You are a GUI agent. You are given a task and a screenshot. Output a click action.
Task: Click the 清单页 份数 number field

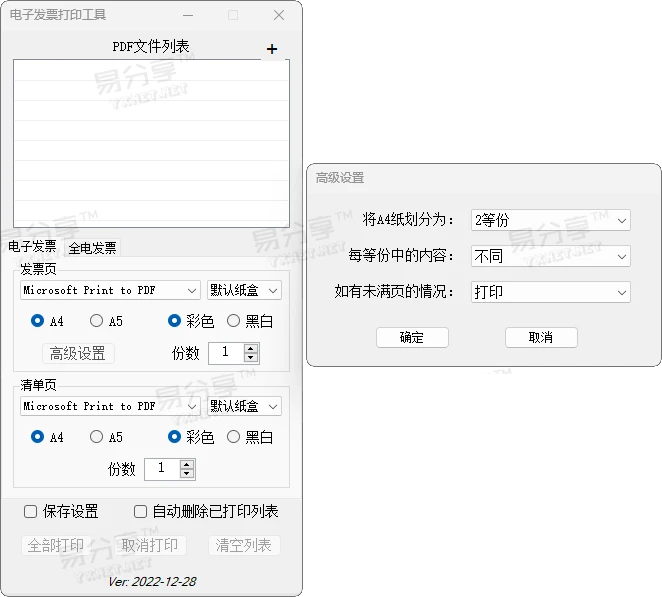tap(162, 469)
